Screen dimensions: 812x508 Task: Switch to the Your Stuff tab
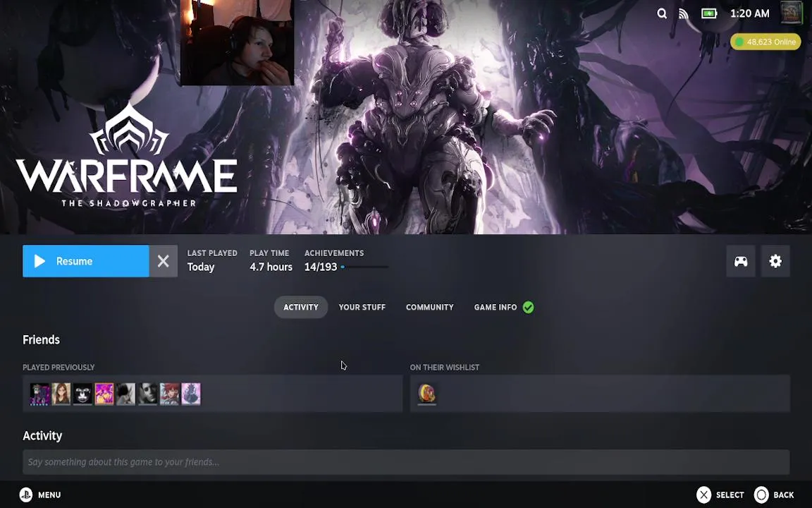362,308
